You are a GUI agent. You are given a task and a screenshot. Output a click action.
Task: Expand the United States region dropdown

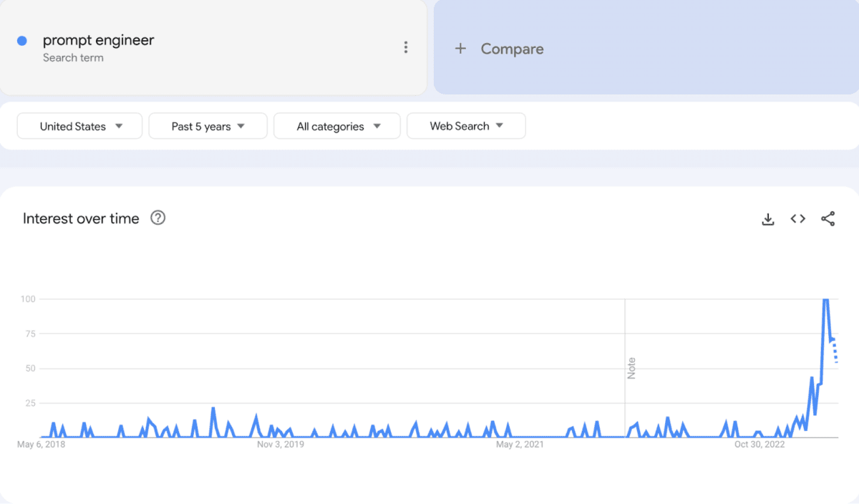pos(80,126)
